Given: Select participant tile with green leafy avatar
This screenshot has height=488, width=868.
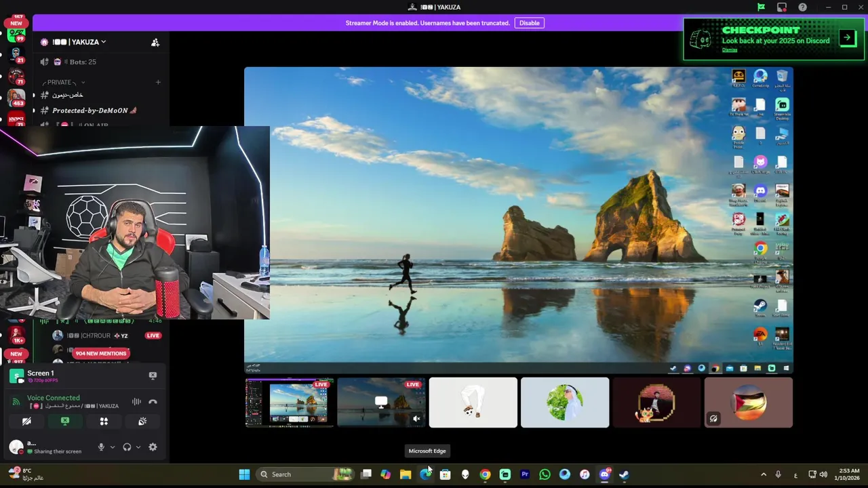Looking at the screenshot, I should 565,403.
